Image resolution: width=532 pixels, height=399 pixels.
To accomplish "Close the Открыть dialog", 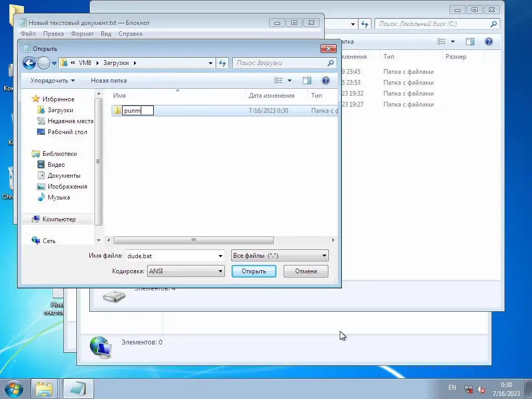I will (328, 48).
